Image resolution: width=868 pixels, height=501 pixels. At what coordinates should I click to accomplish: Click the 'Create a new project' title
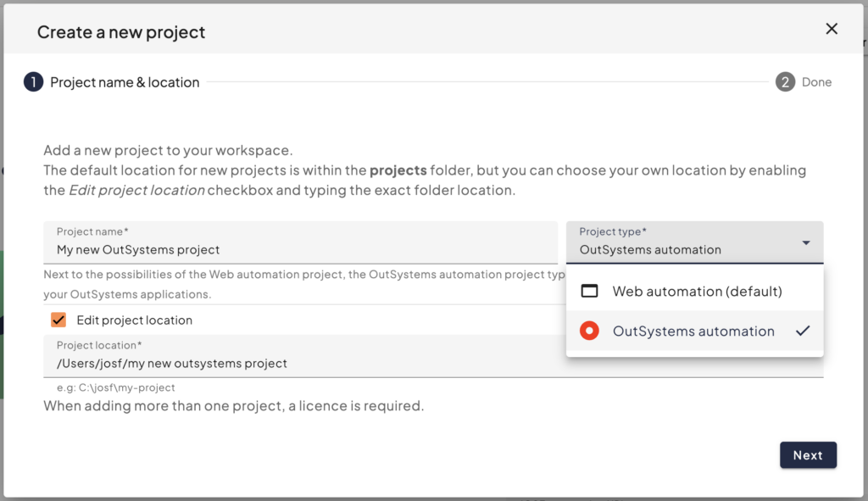tap(121, 33)
